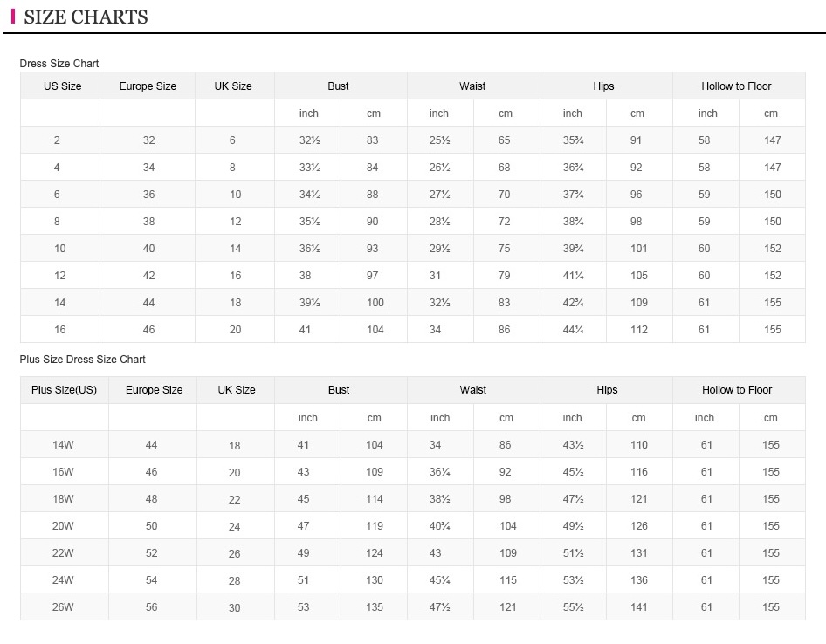Viewport: 826px width, 644px height.
Task: Select the Plus Size(US) column header
Action: 64,390
